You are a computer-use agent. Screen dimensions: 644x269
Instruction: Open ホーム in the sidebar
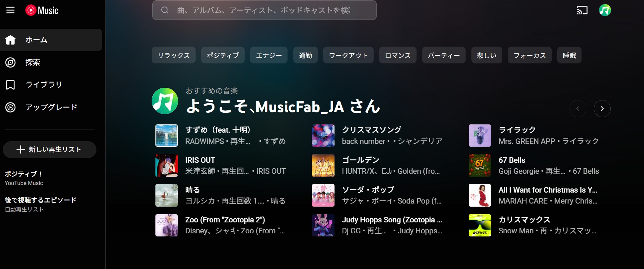click(x=51, y=40)
